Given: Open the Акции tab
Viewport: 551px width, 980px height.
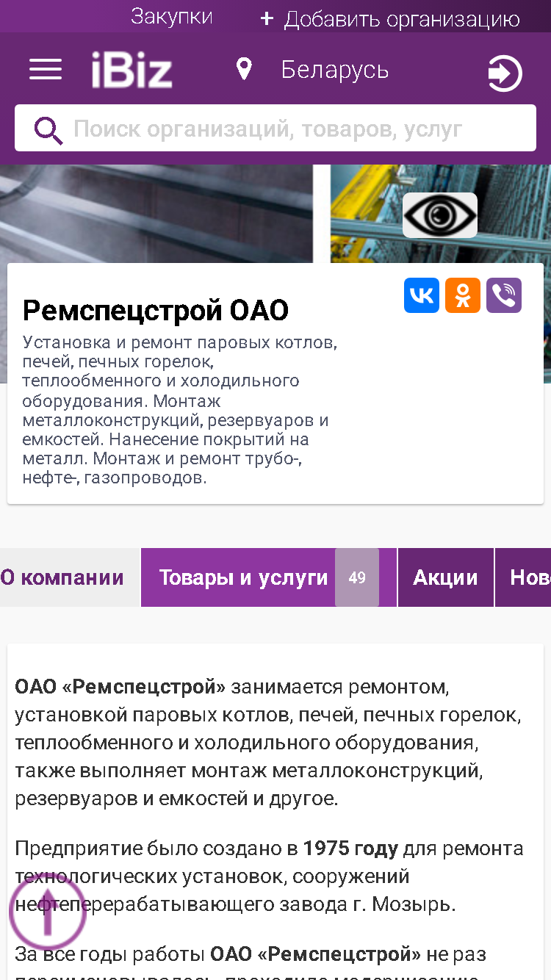Looking at the screenshot, I should 446,577.
